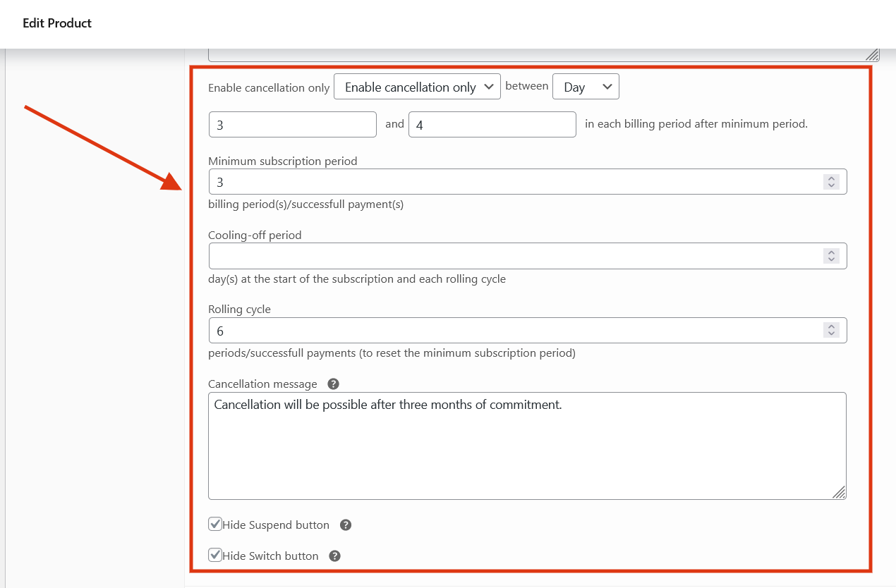Screen dimensions: 896x588
Task: Click the second range field containing 4
Action: click(492, 125)
